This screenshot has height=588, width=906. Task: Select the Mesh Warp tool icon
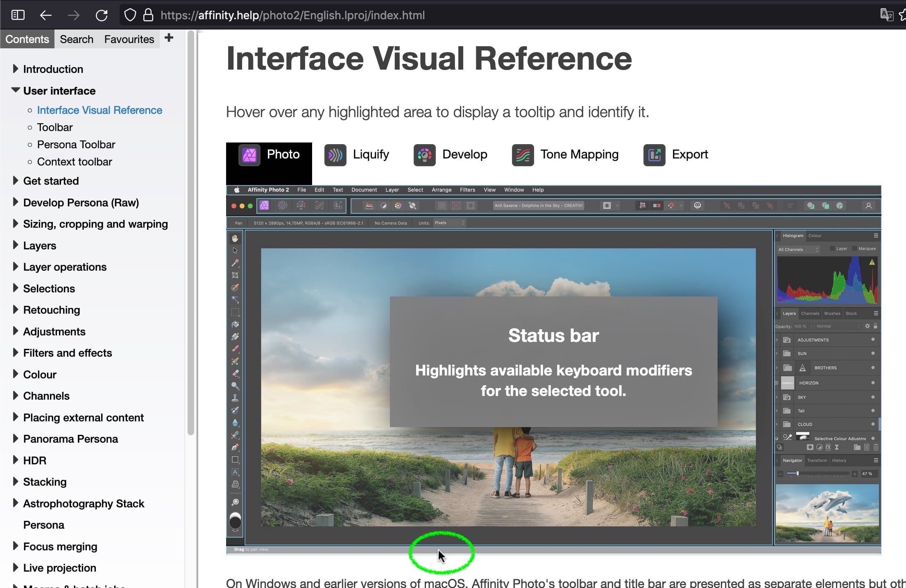(x=235, y=484)
